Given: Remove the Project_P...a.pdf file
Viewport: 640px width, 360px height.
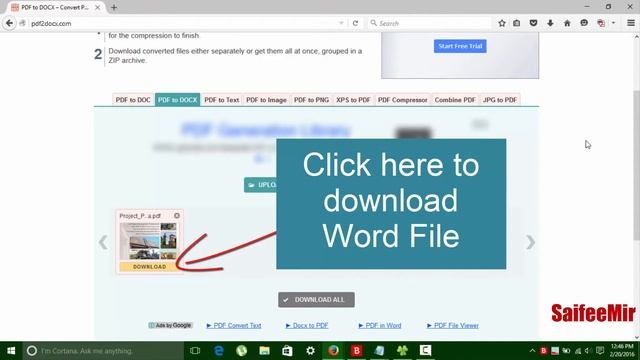Looking at the screenshot, I should [x=177, y=216].
